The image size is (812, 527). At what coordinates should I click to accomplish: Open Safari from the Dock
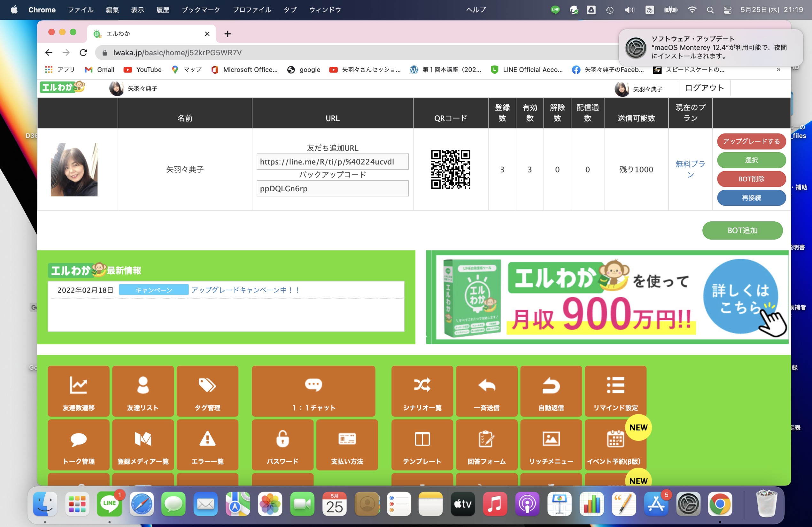pos(142,504)
